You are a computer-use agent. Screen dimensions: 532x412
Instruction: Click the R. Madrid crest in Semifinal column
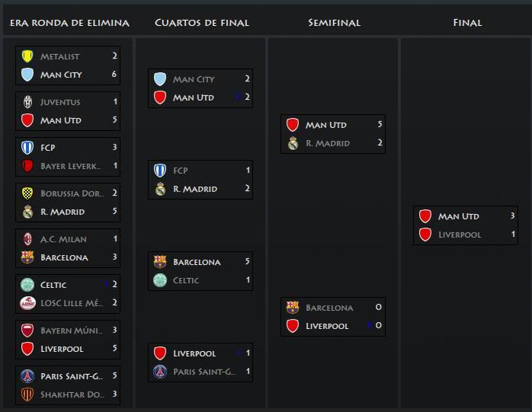[293, 143]
